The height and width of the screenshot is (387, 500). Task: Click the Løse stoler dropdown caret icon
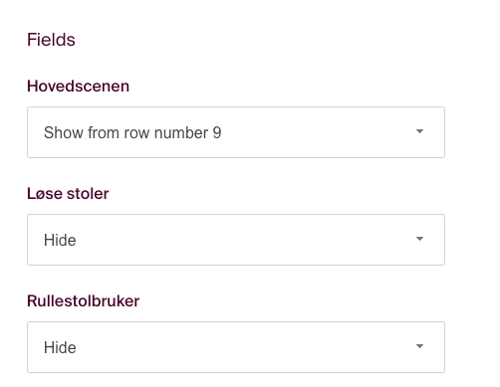(420, 239)
